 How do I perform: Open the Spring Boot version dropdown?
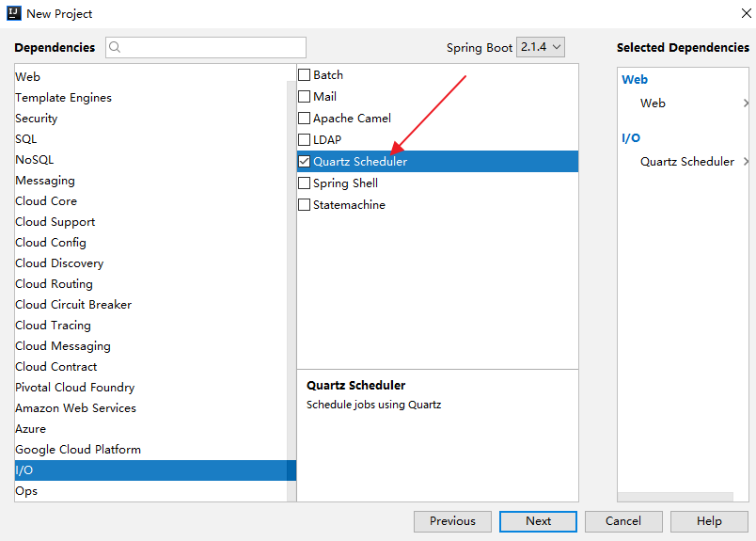tap(541, 47)
